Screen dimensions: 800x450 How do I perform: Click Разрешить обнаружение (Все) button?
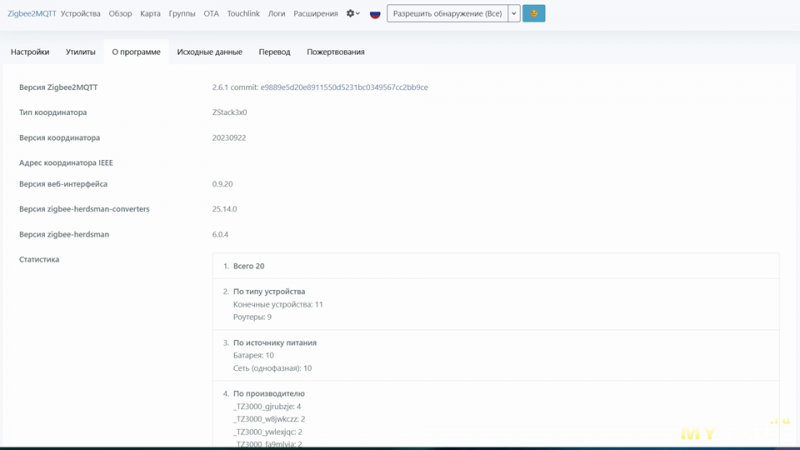tap(447, 14)
